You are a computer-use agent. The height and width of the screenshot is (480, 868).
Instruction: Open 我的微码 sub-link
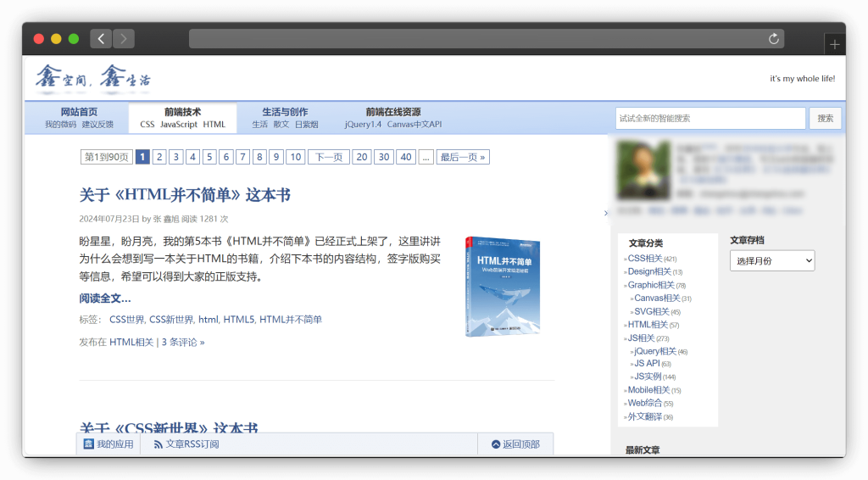pos(60,125)
